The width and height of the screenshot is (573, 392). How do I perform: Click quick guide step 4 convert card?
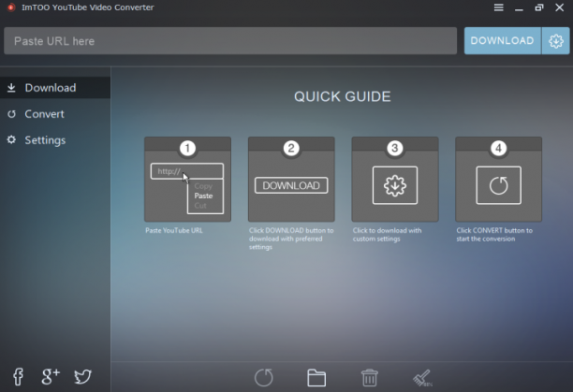pos(498,180)
